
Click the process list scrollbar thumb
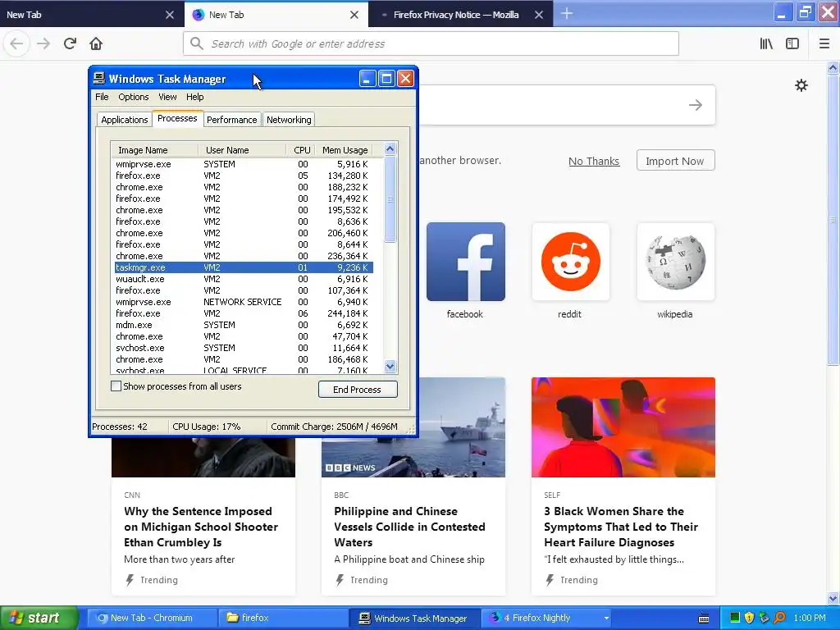click(390, 199)
